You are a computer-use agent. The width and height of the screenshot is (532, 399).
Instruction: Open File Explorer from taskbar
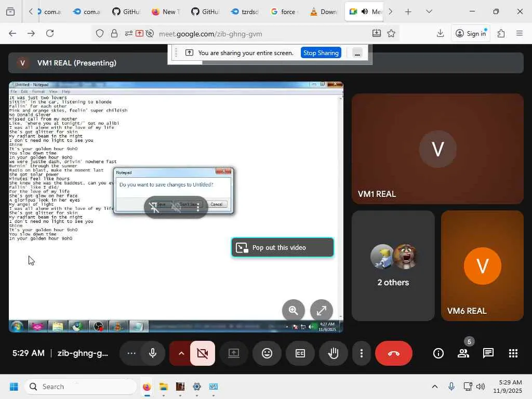click(164, 387)
